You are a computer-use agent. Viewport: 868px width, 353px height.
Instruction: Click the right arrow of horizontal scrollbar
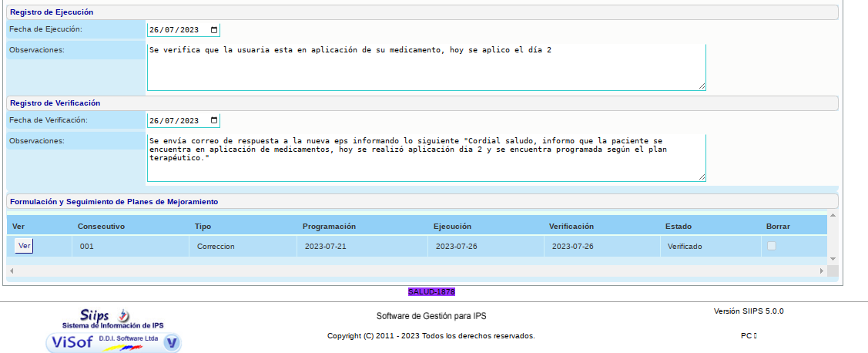pos(821,271)
